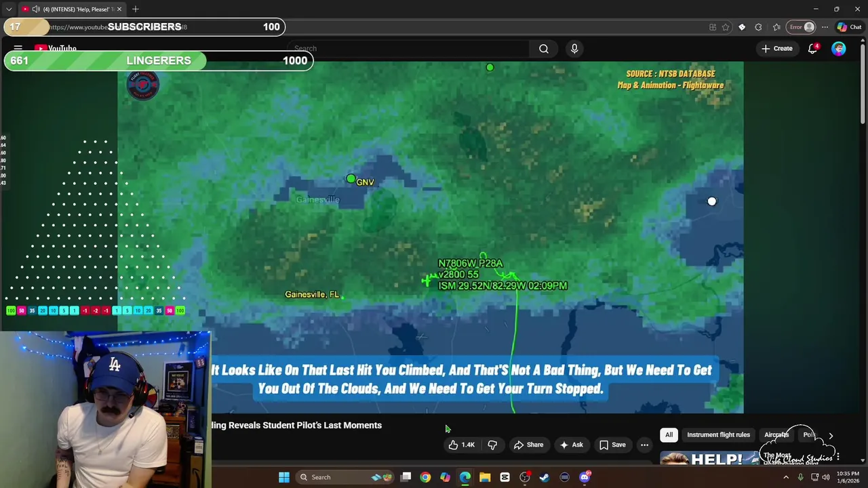Open more actions three-dot menu under video
Screen dimensions: 868x488
pyautogui.click(x=644, y=445)
